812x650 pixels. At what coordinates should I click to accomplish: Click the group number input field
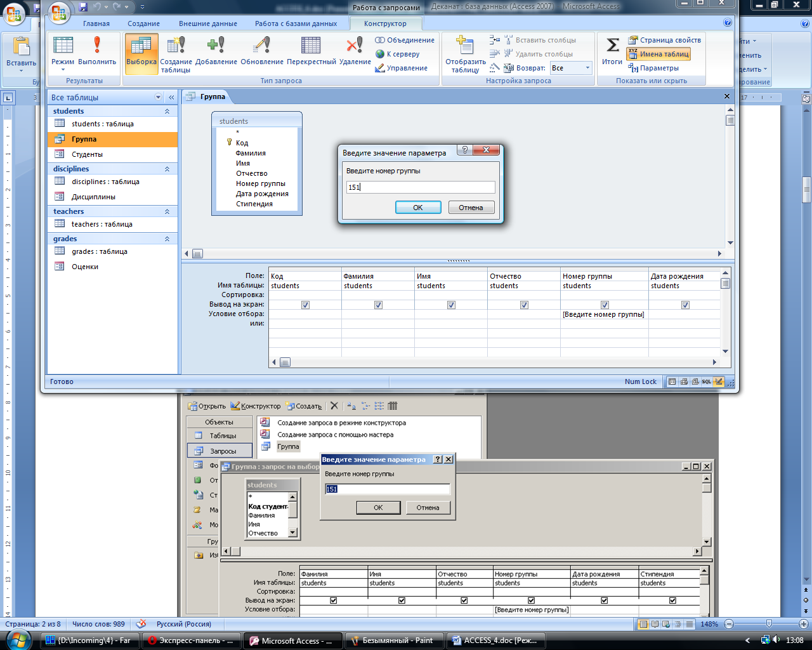(x=421, y=187)
